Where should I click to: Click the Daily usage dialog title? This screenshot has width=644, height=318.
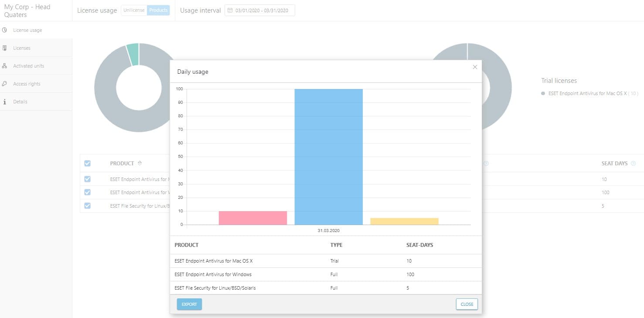tap(193, 72)
